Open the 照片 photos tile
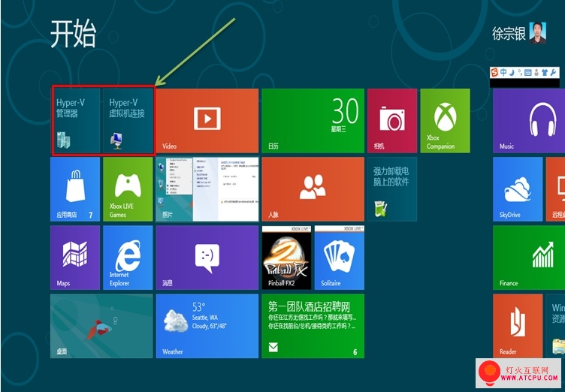565x392 pixels. 207,189
